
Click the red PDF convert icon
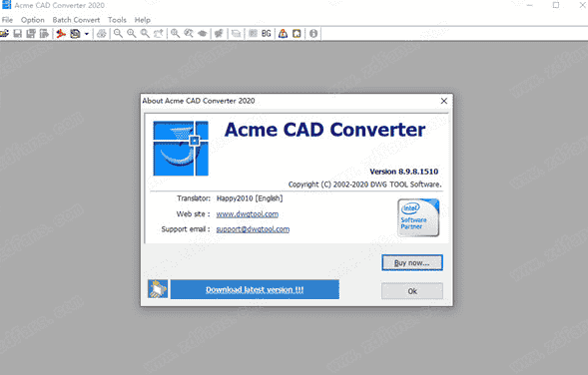(x=61, y=34)
